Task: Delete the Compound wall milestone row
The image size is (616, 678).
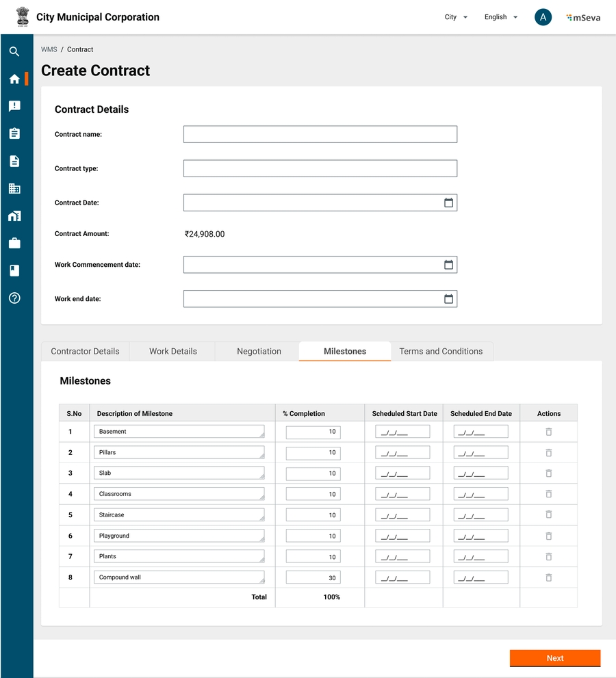Action: [x=548, y=577]
